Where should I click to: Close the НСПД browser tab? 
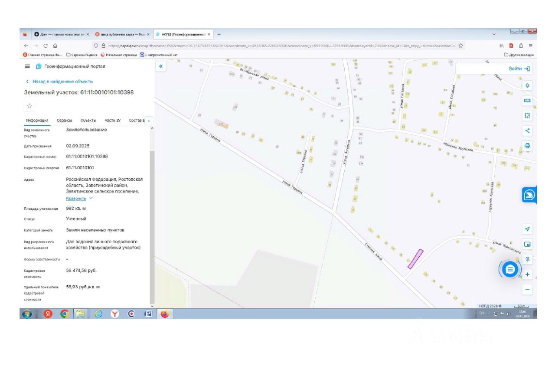tap(209, 34)
